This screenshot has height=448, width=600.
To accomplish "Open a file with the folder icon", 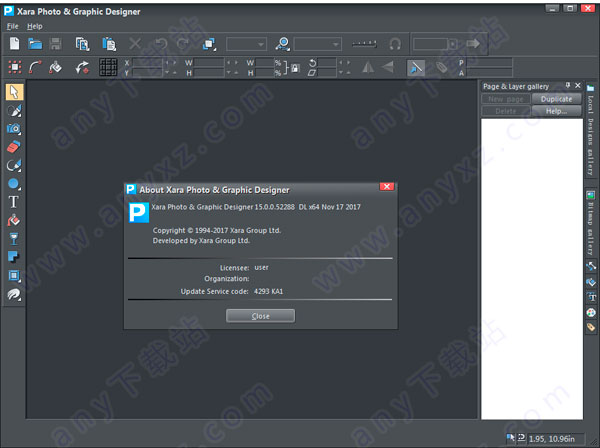I will click(x=35, y=44).
